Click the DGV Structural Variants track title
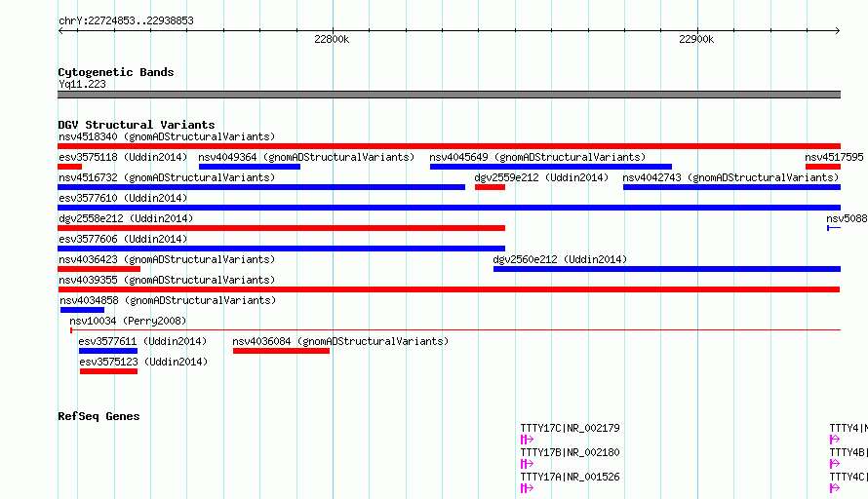This screenshot has width=868, height=499. click(137, 125)
